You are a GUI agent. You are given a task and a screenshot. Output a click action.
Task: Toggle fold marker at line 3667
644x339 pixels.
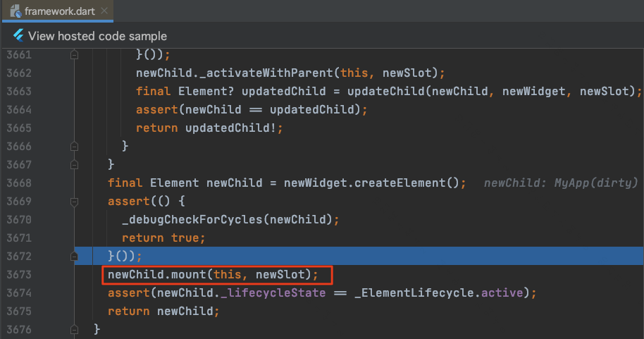coord(75,164)
